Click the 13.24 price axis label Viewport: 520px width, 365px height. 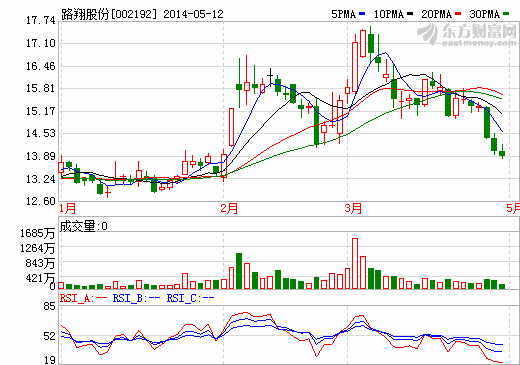41,179
